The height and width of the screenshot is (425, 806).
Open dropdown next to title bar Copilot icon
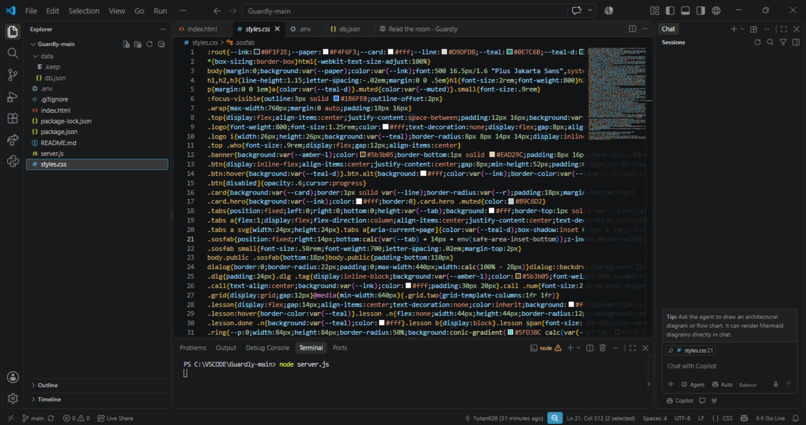pos(590,11)
